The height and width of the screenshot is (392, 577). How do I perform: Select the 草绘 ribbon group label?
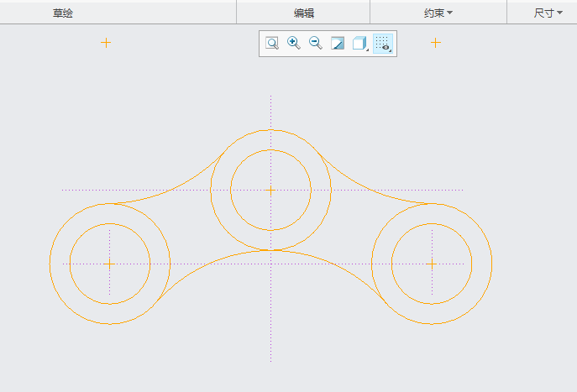(63, 13)
